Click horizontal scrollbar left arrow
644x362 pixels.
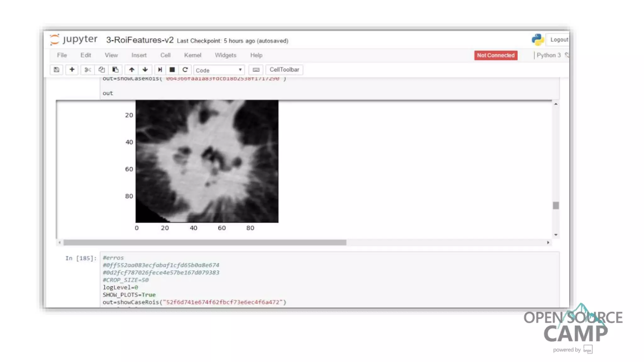(x=60, y=243)
